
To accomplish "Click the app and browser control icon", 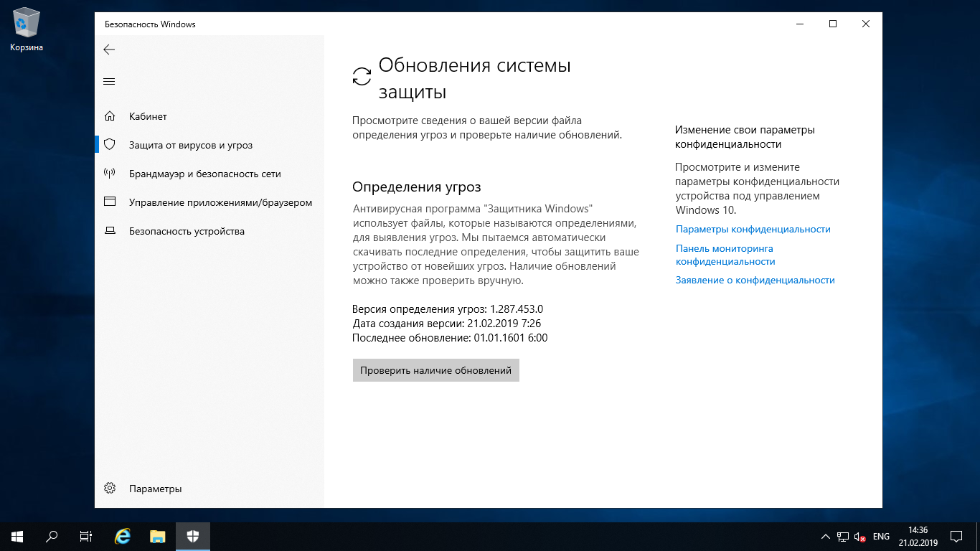I will (x=110, y=202).
